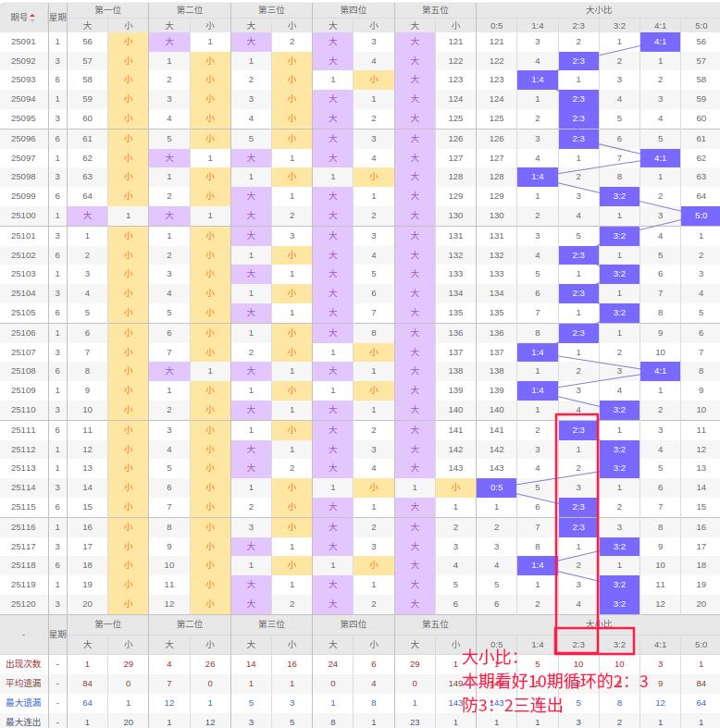Click 平均遗漏 value 84 under 第一位 大

(87, 684)
